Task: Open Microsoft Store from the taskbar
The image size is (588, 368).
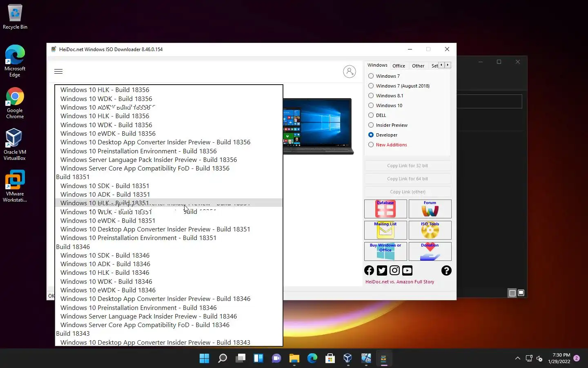Action: 330,359
